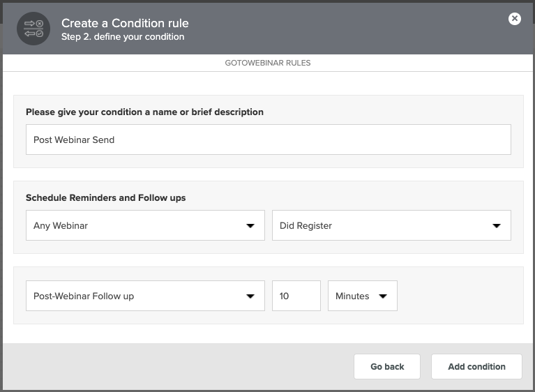Click the Schedule Reminders and Follow ups label
The image size is (535, 392).
[106, 198]
